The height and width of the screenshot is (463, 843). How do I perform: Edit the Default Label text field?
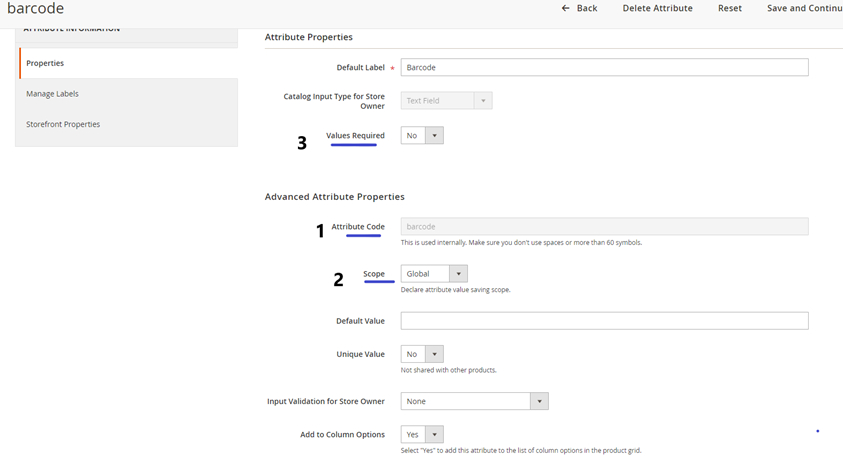click(x=604, y=67)
